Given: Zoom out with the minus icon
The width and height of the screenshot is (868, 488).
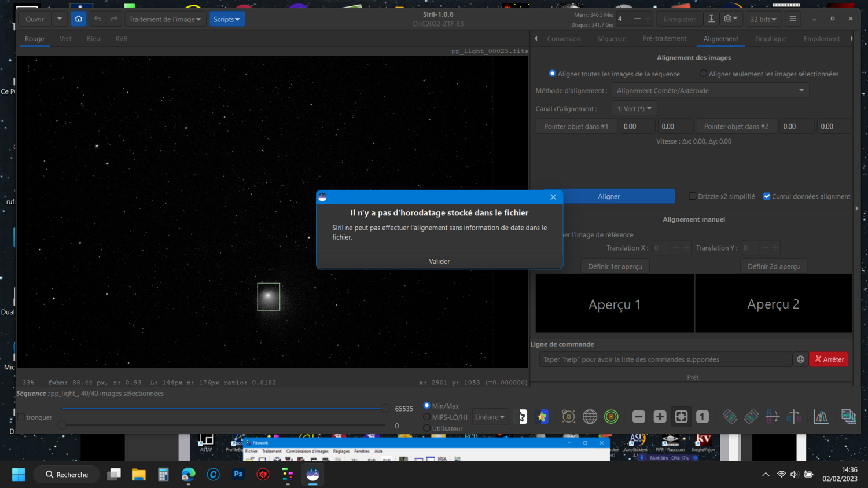Looking at the screenshot, I should click(638, 417).
